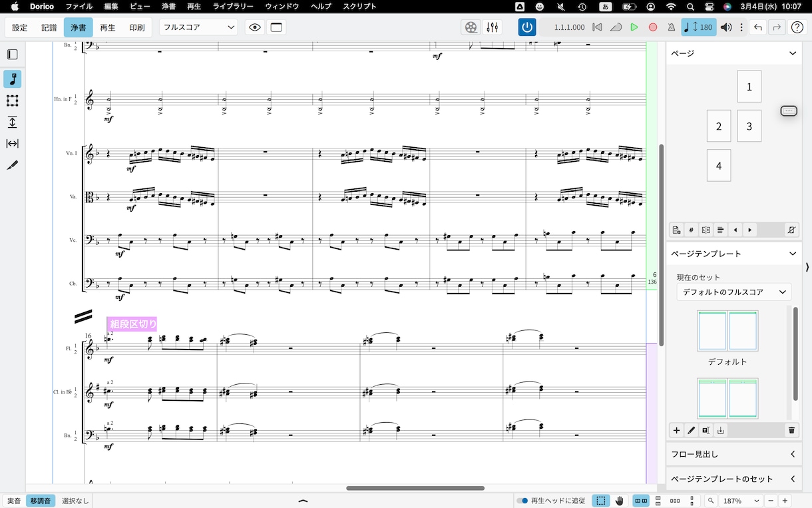
Task: Open the ライブラリー menu
Action: pos(233,7)
